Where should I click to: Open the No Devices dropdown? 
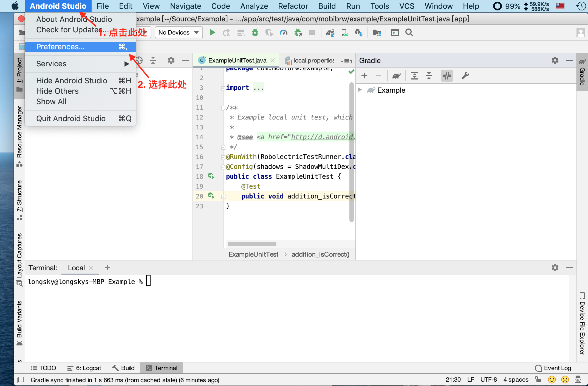(179, 33)
